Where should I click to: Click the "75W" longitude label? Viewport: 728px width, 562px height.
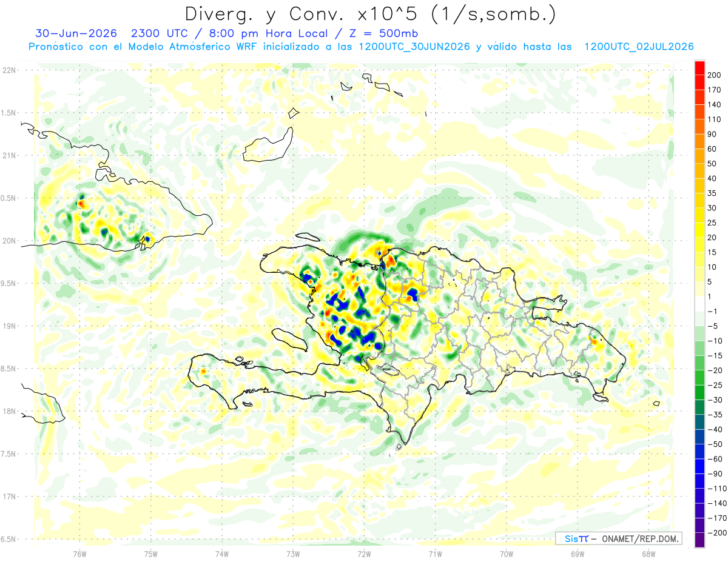151,554
